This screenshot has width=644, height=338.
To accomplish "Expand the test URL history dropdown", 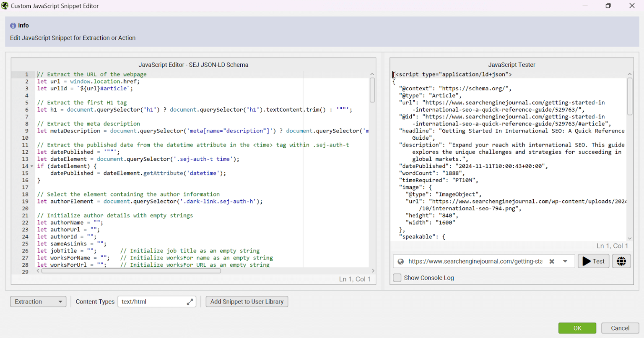I will point(565,261).
